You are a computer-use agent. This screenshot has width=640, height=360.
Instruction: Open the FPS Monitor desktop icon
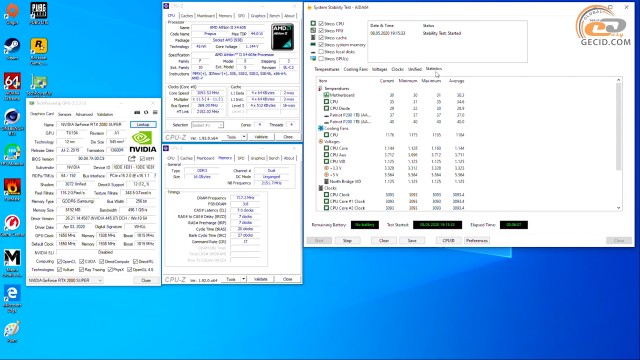coord(12,155)
